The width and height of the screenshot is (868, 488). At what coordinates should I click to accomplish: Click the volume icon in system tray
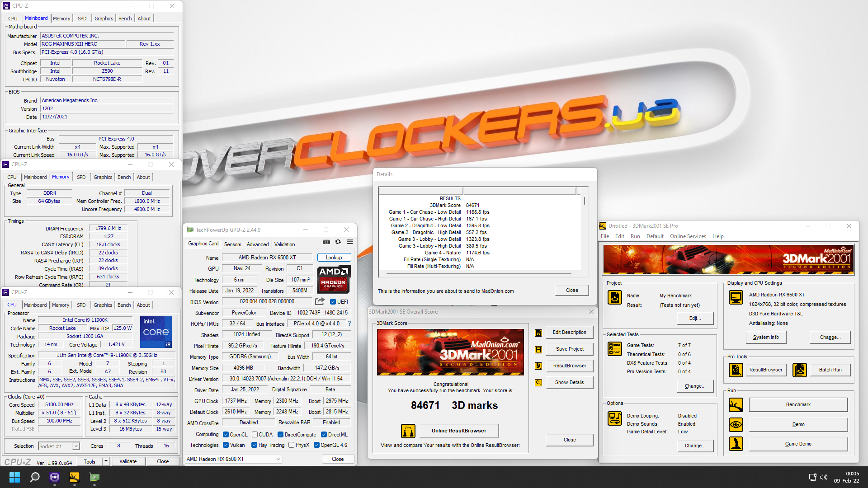pos(824,477)
